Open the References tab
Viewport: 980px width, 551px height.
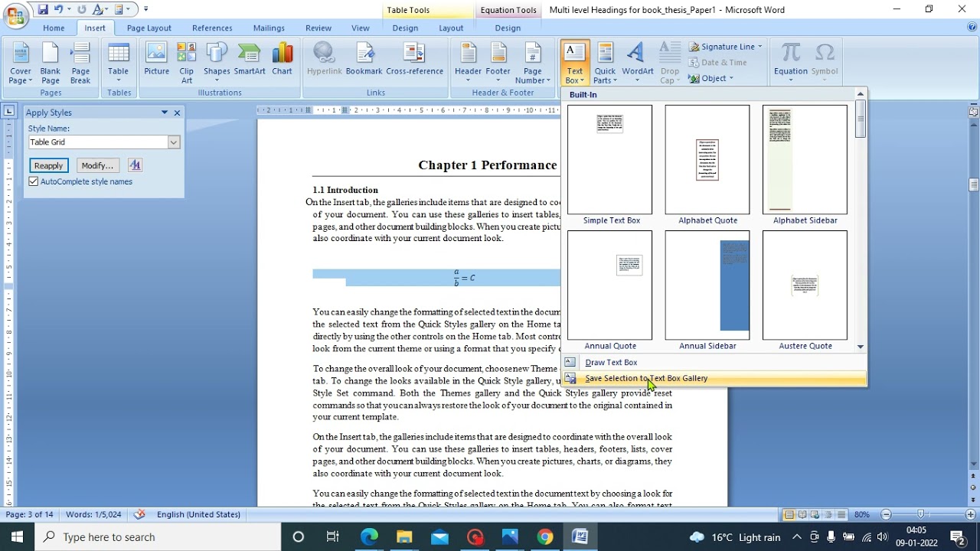coord(212,28)
